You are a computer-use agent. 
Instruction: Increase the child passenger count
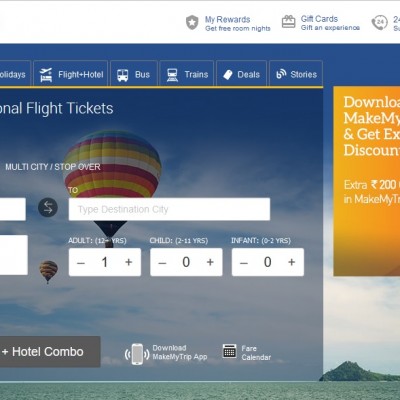pos(210,262)
